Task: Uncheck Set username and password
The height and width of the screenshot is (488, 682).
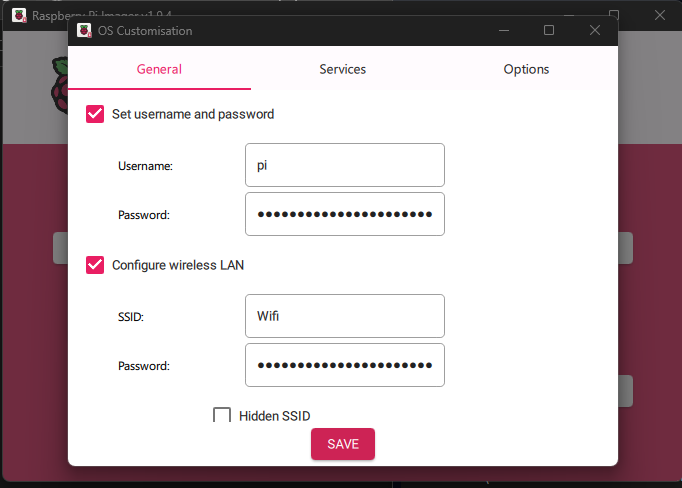Action: click(x=95, y=114)
